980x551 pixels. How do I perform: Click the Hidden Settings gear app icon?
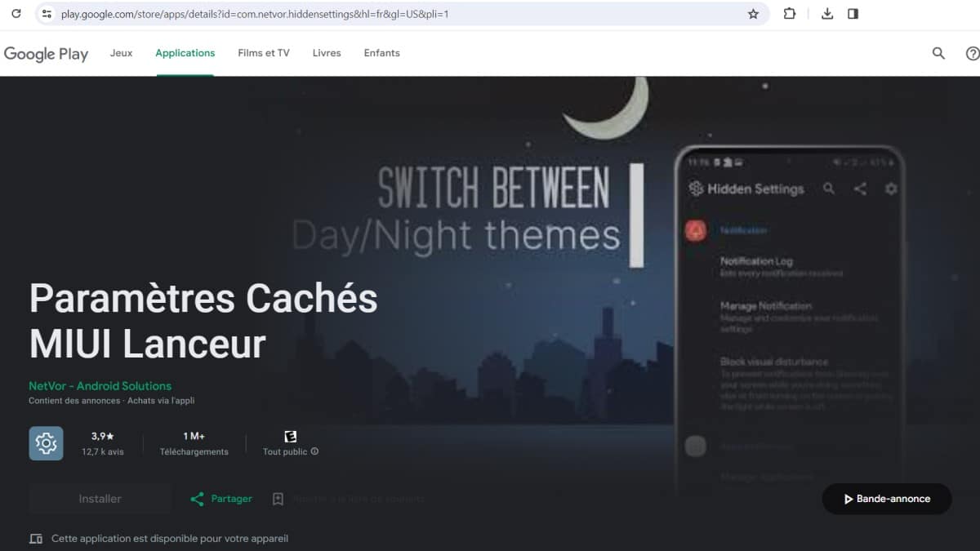pyautogui.click(x=46, y=443)
